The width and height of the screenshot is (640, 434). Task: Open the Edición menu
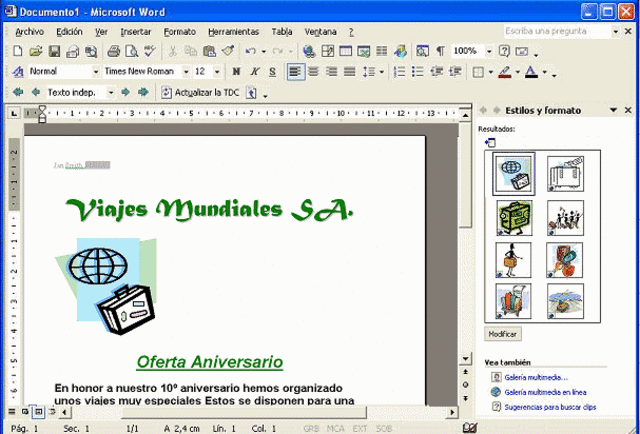coord(69,32)
